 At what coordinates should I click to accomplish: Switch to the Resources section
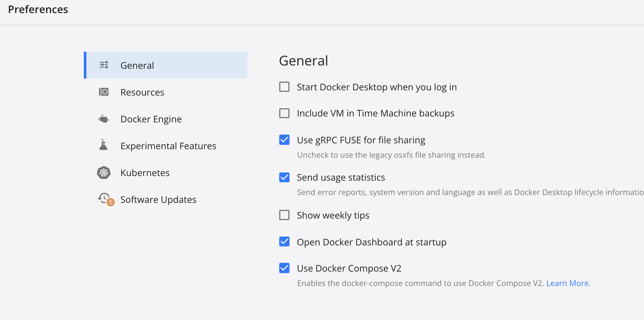click(x=166, y=92)
